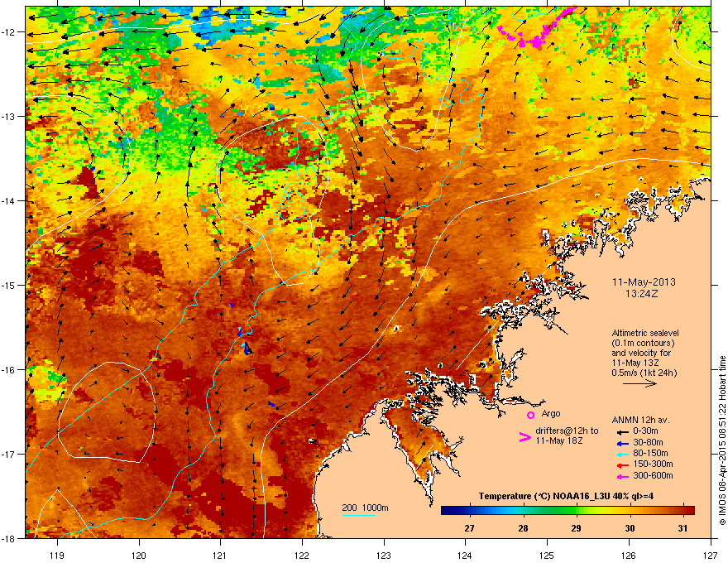
Task: Click the longitude axis label 119
Action: [x=57, y=555]
